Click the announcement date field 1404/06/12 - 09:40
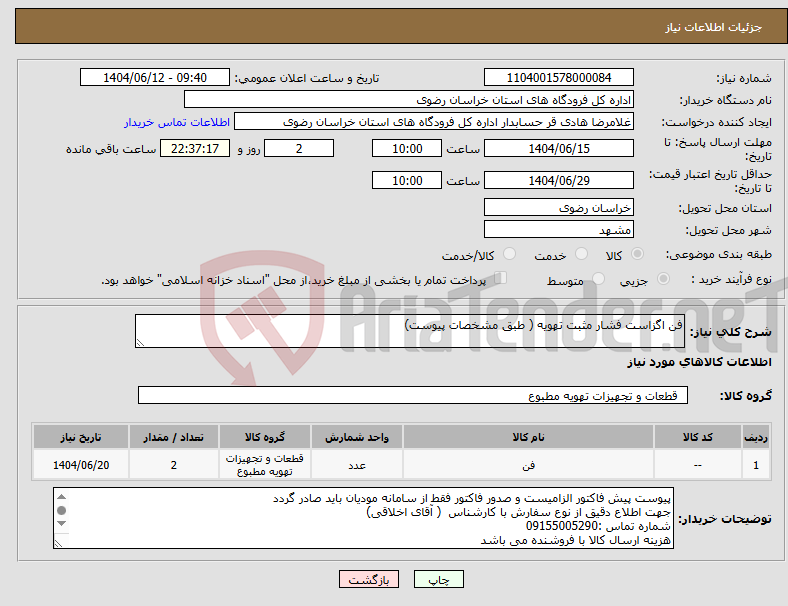 155,77
